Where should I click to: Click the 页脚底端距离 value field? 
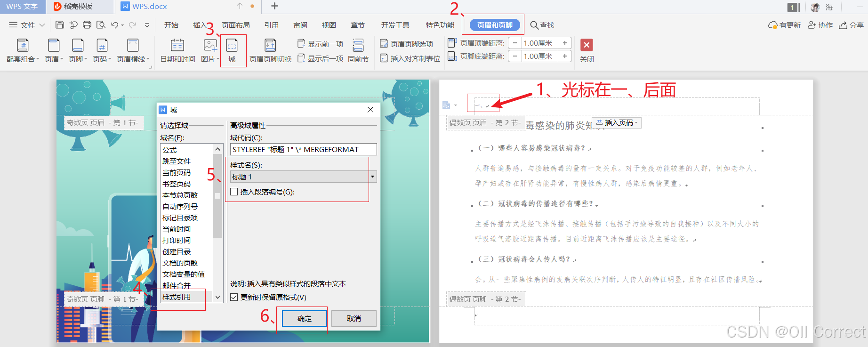[539, 56]
